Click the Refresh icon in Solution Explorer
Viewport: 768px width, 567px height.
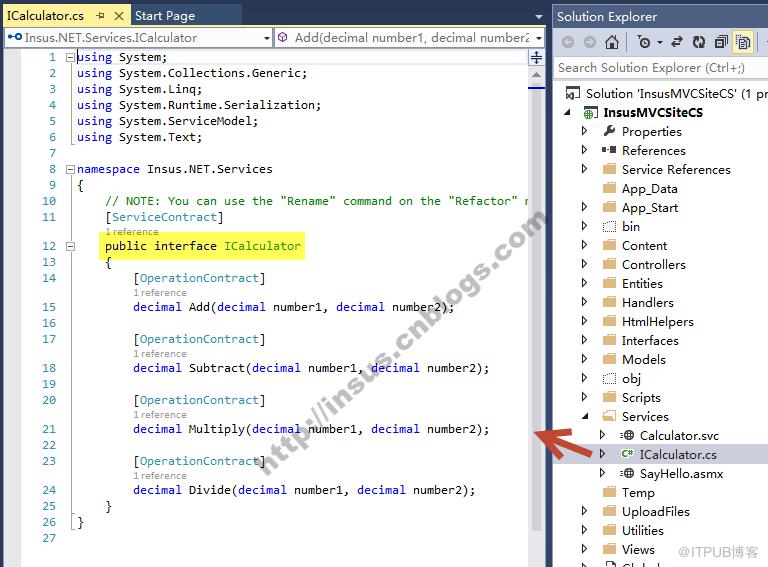pyautogui.click(x=699, y=43)
